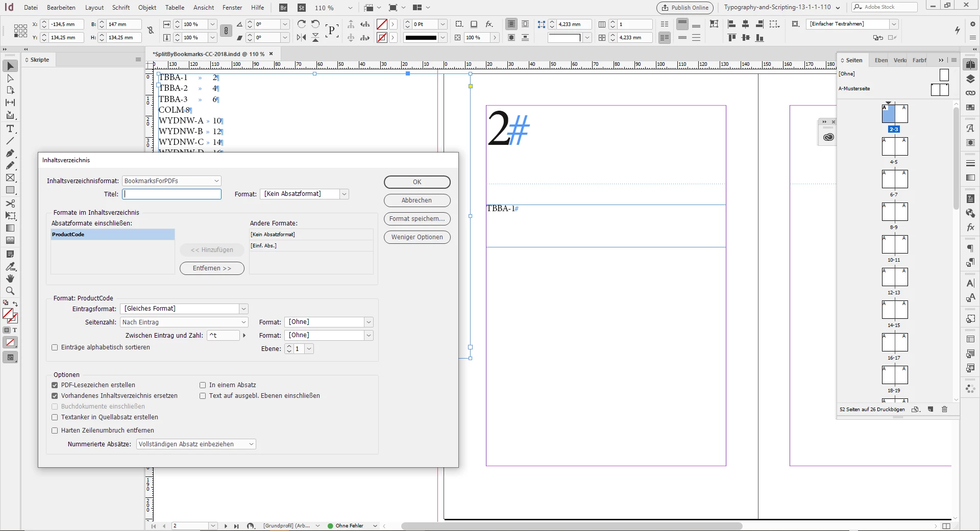Viewport: 980px width, 531px height.
Task: Select the Direct Selection tool
Action: pyautogui.click(x=10, y=79)
